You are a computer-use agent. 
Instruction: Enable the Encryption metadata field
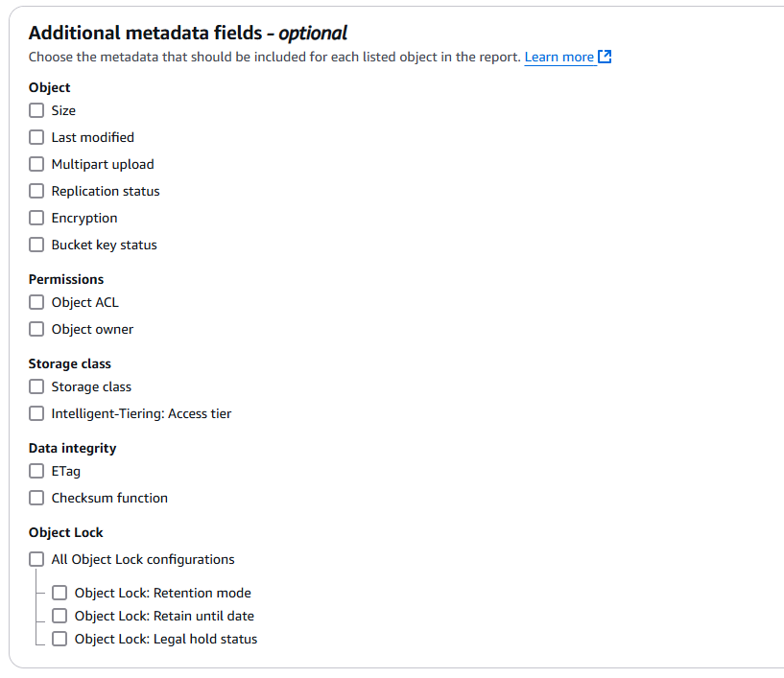point(36,218)
